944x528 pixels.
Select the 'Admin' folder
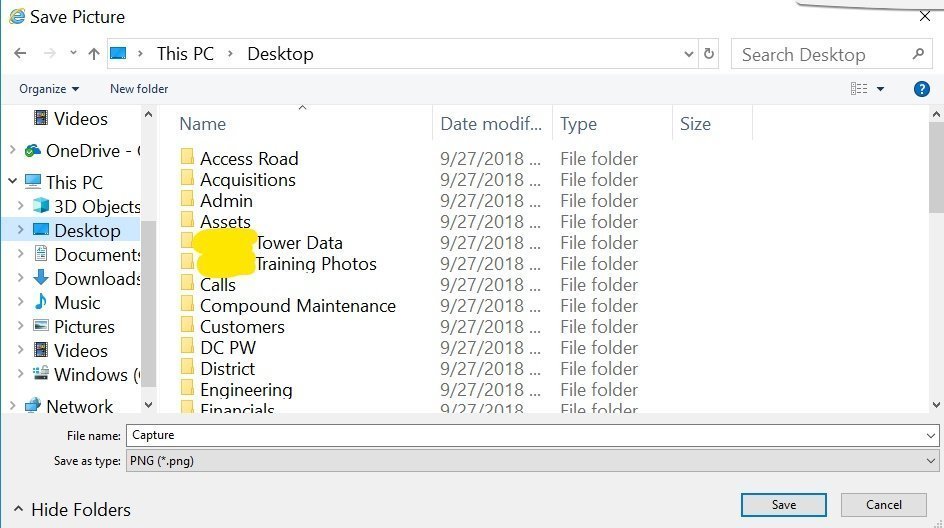pos(217,200)
